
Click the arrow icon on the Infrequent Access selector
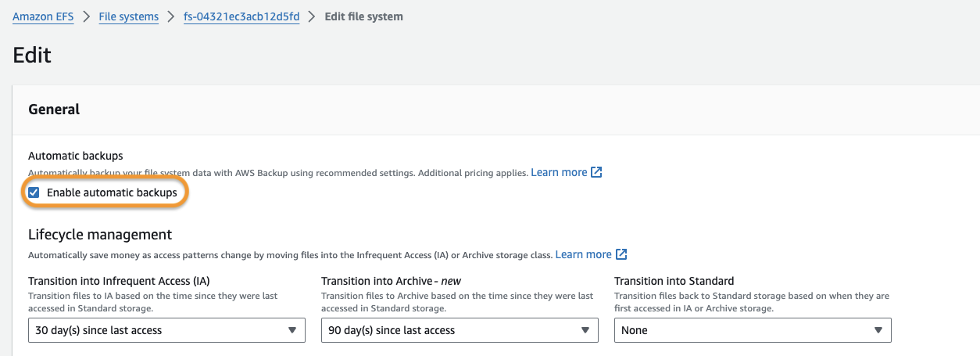point(292,330)
